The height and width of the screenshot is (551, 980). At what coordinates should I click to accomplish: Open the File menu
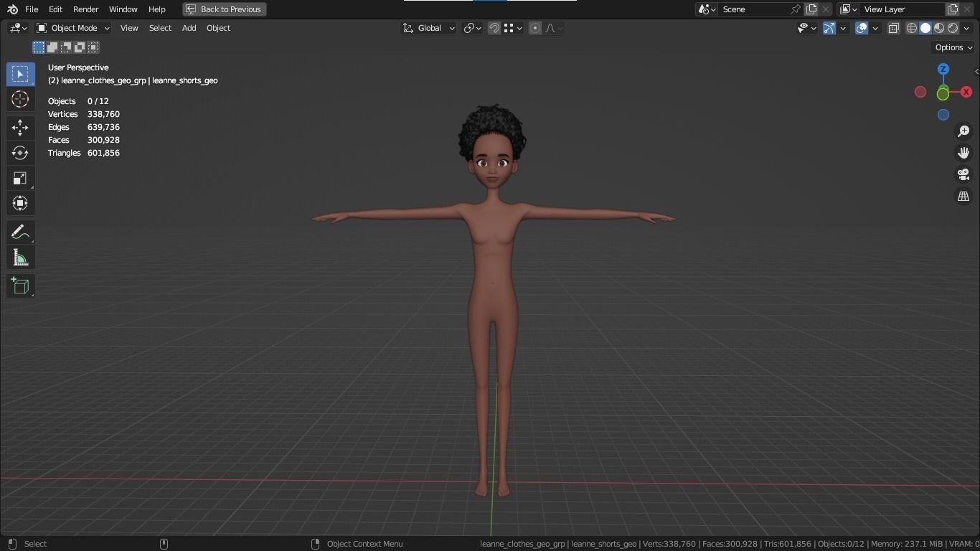pyautogui.click(x=32, y=9)
